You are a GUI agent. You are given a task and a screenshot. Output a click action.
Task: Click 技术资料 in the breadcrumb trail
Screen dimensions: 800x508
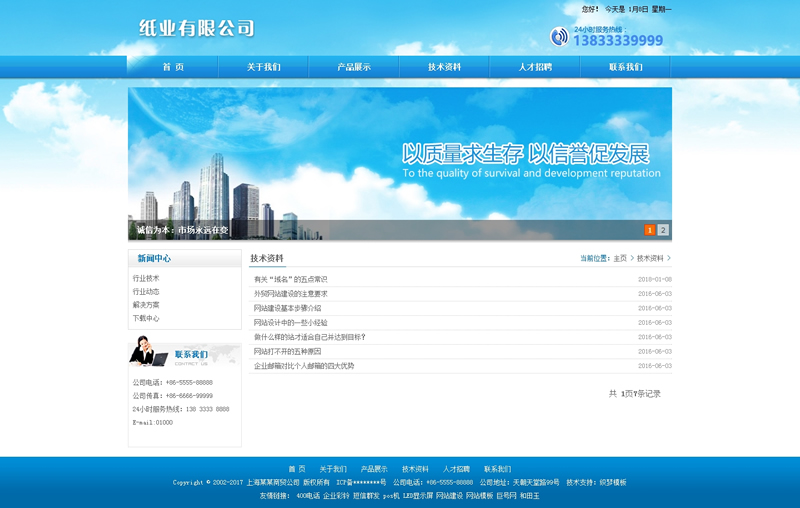click(x=650, y=258)
